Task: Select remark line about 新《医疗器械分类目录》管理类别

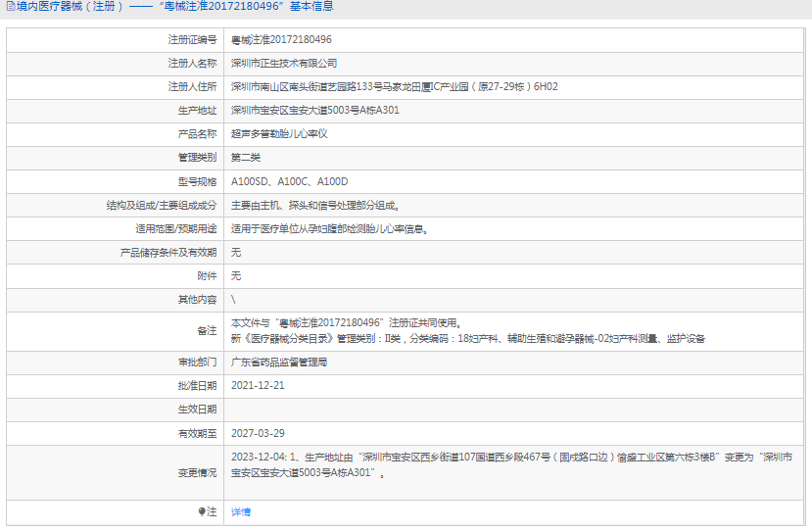Action: [467, 339]
